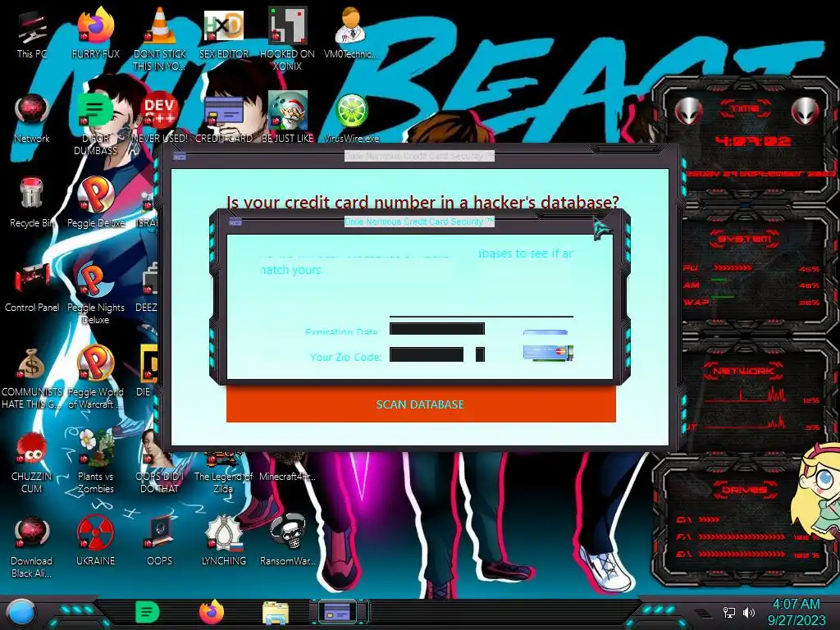This screenshot has width=840, height=630.
Task: Click the NETWORK widget header
Action: [745, 370]
